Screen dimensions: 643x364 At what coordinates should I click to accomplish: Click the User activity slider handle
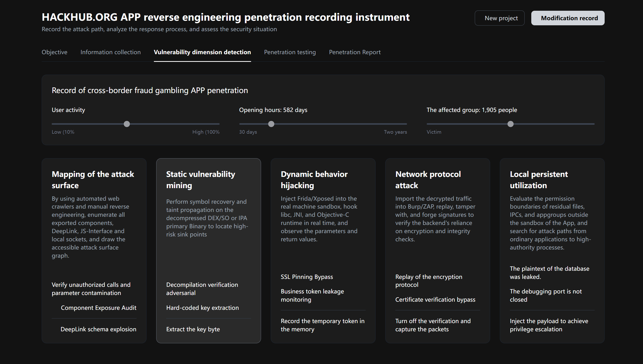[127, 124]
